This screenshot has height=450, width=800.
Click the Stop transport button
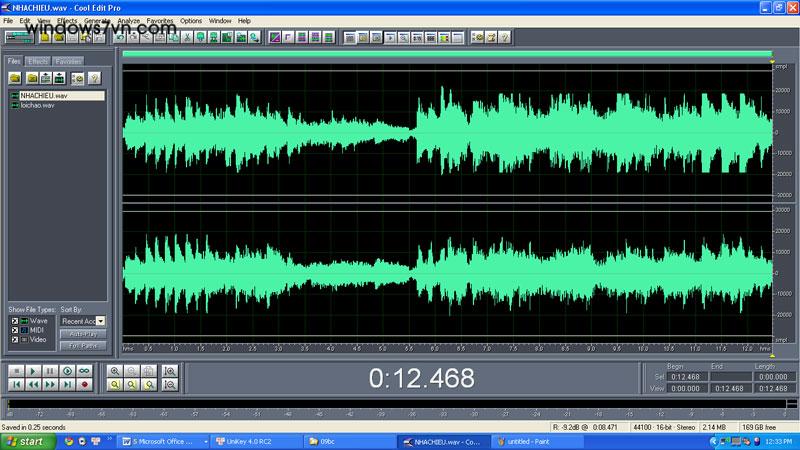pos(16,371)
